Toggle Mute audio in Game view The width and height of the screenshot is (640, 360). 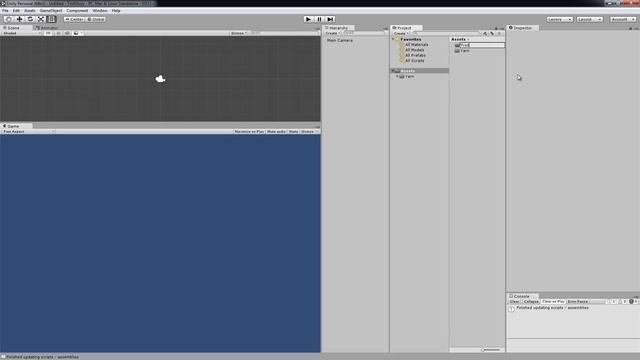[x=276, y=131]
